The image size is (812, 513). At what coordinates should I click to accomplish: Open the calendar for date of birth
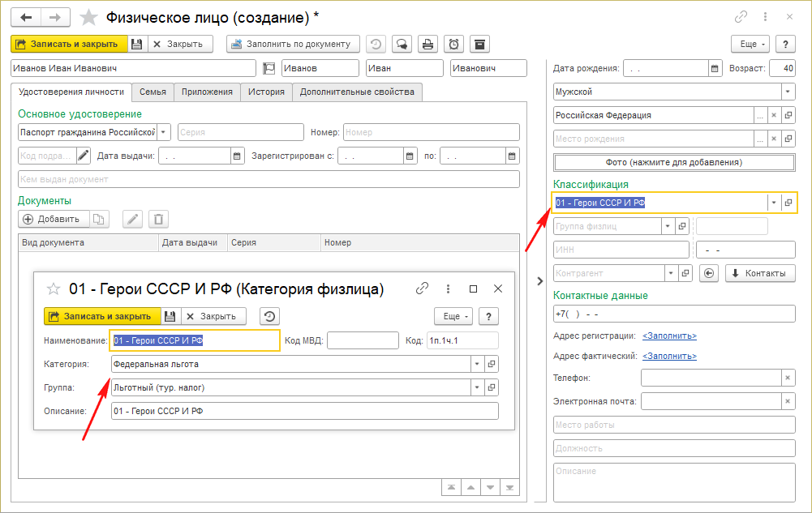click(x=715, y=68)
